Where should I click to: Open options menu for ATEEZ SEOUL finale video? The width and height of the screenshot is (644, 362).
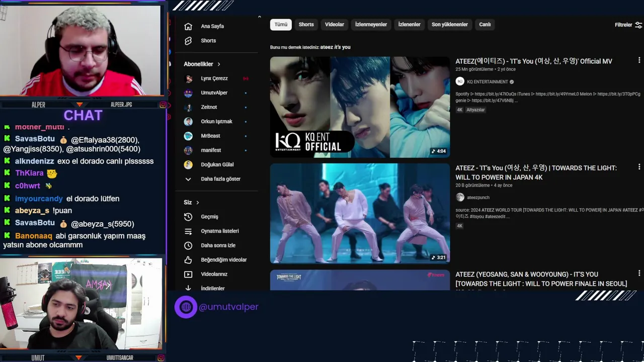(x=639, y=274)
